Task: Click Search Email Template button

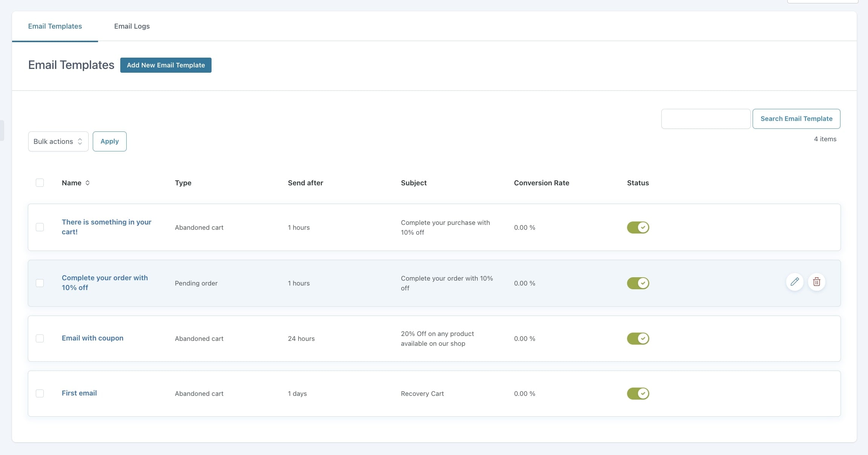Action: pyautogui.click(x=796, y=119)
